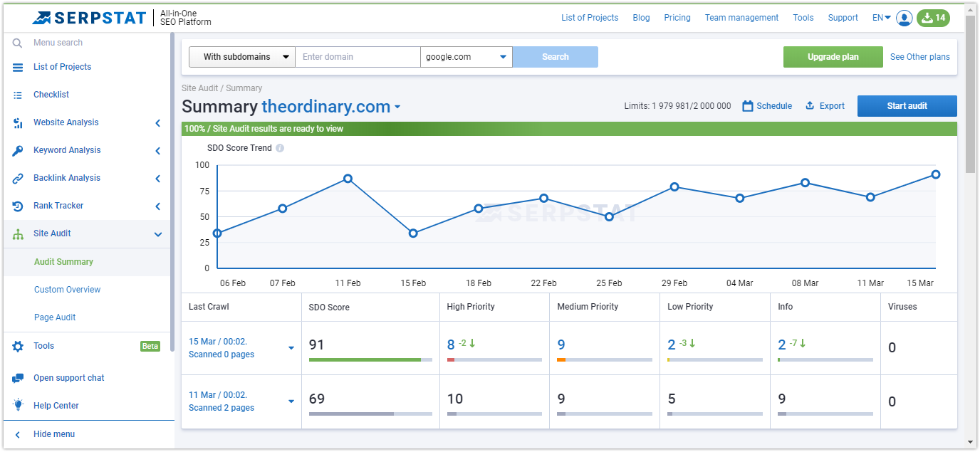This screenshot has height=452, width=980.
Task: Click the 15 Feb chart data point
Action: [413, 233]
